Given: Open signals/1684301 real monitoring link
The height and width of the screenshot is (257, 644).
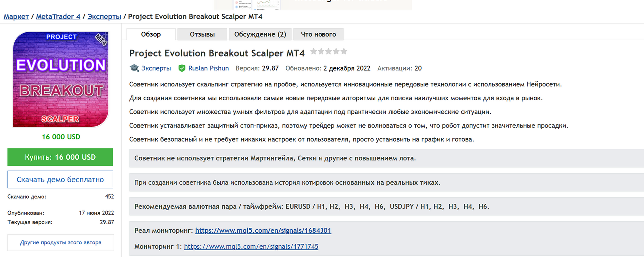Looking at the screenshot, I should 263,230.
